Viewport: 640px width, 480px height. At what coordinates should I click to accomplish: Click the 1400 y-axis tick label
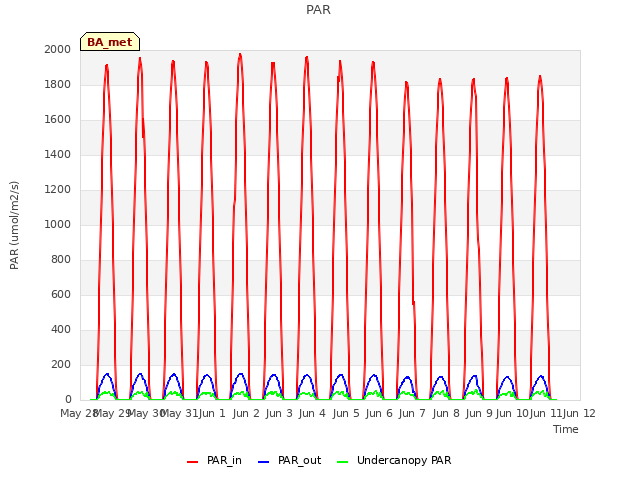point(58,154)
